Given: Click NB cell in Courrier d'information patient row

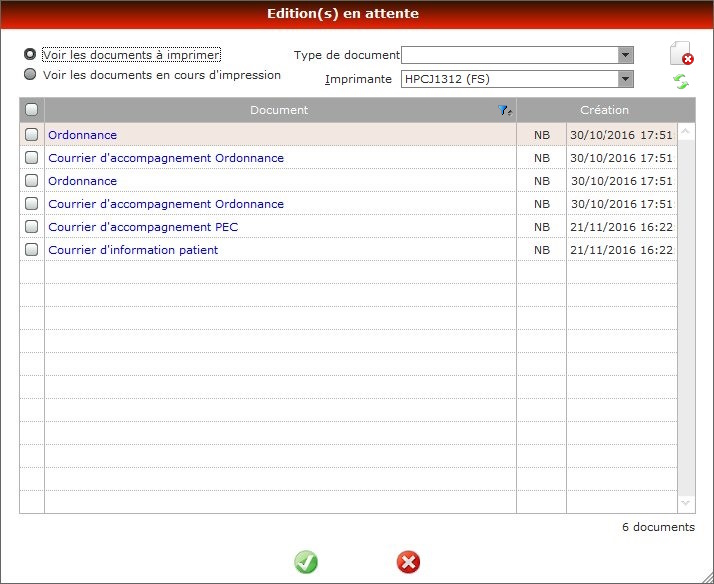Looking at the screenshot, I should pyautogui.click(x=541, y=250).
